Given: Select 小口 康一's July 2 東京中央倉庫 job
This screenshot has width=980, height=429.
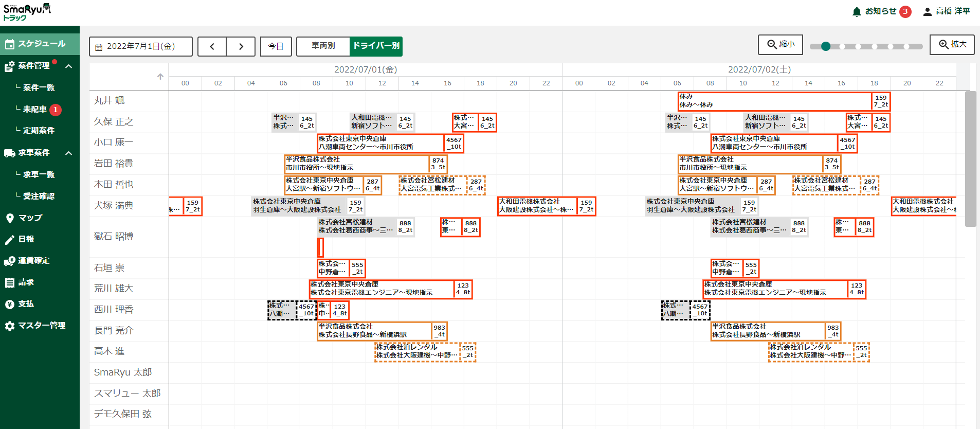Looking at the screenshot, I should 784,143.
